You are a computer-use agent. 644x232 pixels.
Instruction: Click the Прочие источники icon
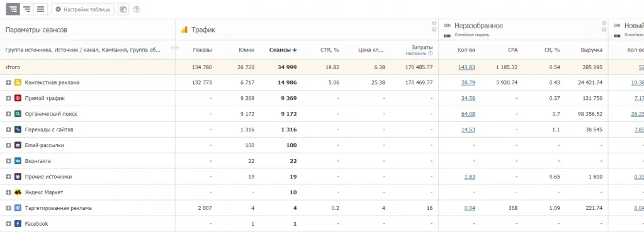coord(18,177)
